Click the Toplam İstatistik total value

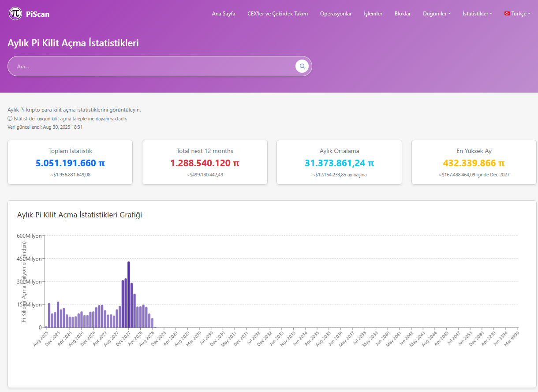point(70,163)
